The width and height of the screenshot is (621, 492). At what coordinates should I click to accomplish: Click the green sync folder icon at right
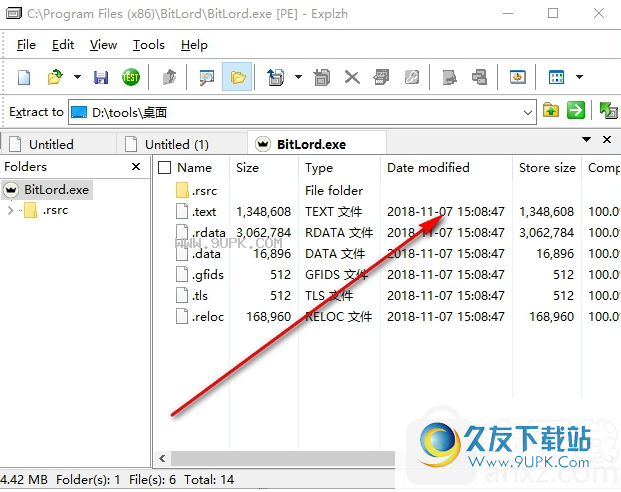608,110
